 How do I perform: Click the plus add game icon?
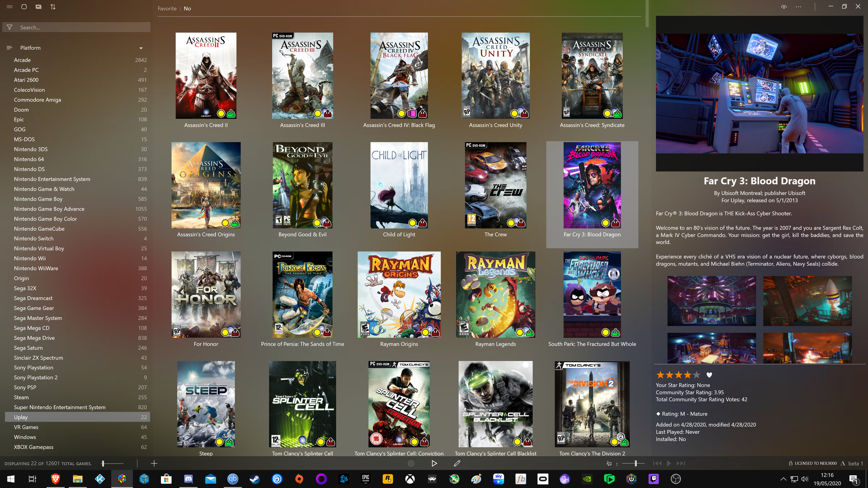154,463
